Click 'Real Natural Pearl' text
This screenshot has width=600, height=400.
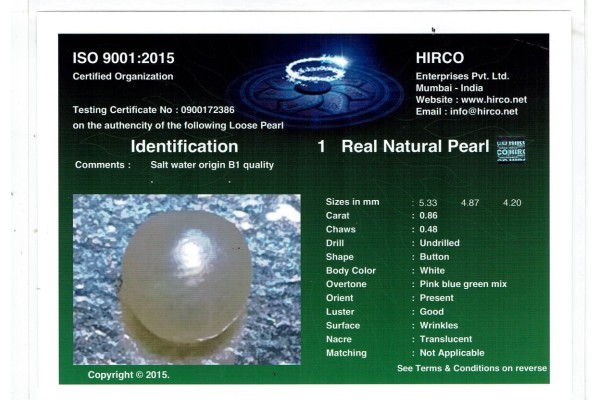coord(415,147)
